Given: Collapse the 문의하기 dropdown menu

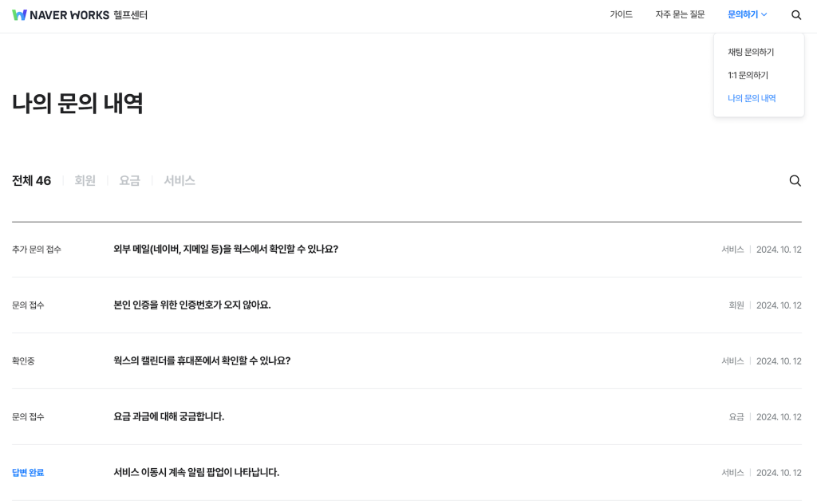Looking at the screenshot, I should [747, 15].
